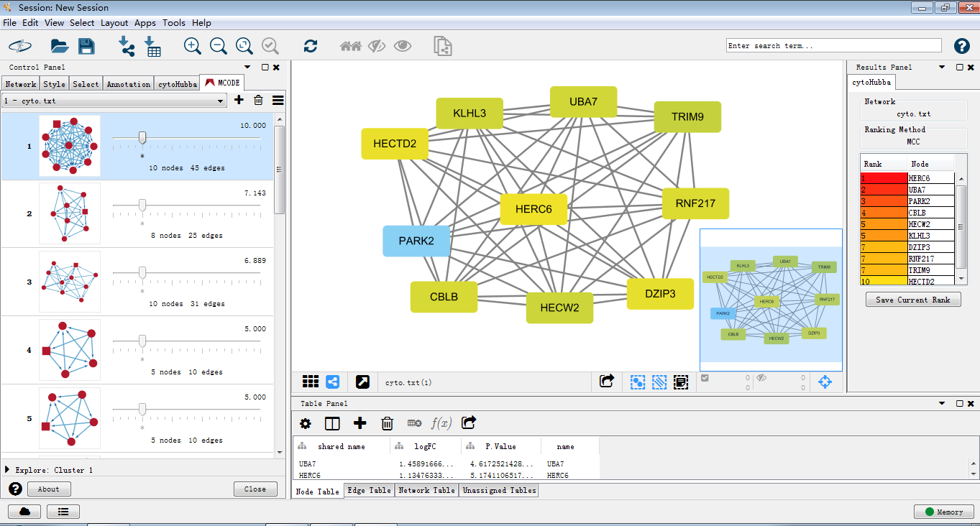Screen dimensions: 980x526
Task: Toggle show columns panel icon
Action: [x=332, y=424]
